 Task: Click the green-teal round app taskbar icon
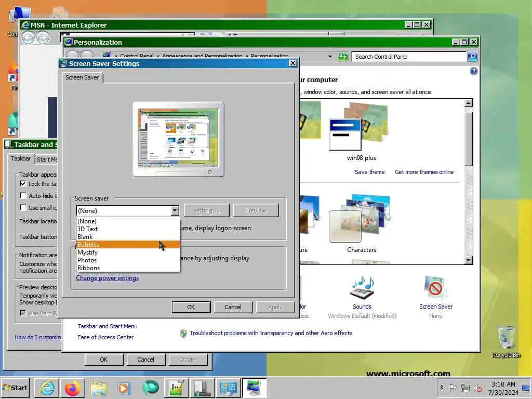pos(150,388)
